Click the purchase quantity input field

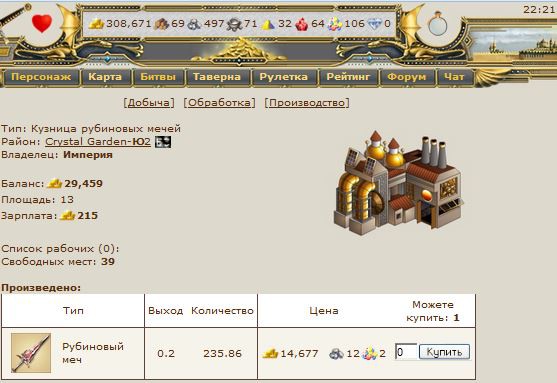click(406, 352)
